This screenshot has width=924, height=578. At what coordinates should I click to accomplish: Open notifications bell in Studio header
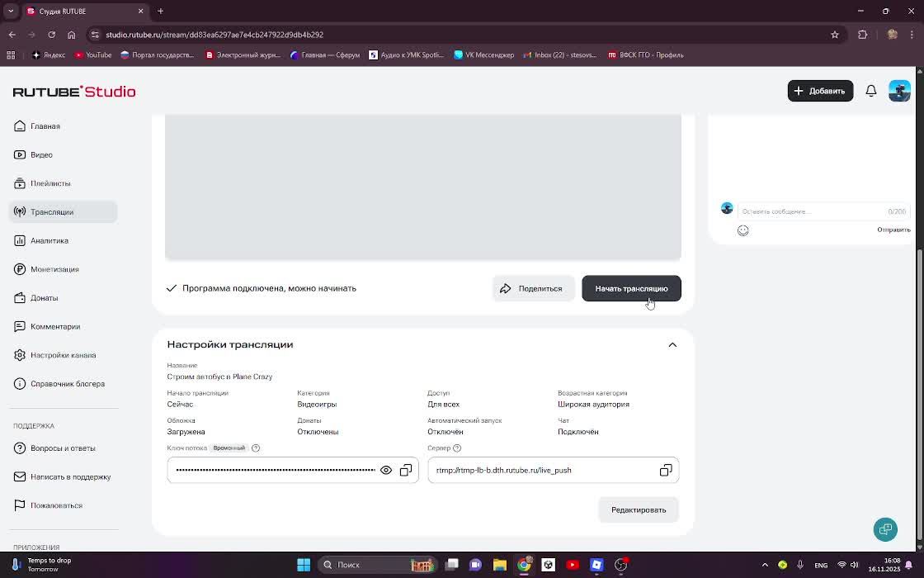[x=871, y=91]
